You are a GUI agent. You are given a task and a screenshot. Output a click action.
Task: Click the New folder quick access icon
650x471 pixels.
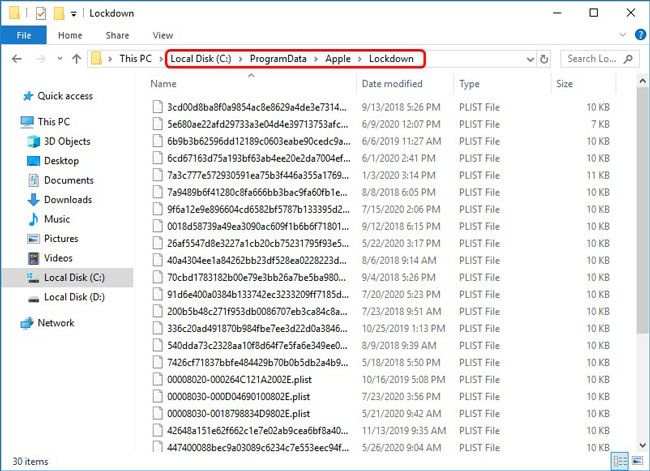59,14
